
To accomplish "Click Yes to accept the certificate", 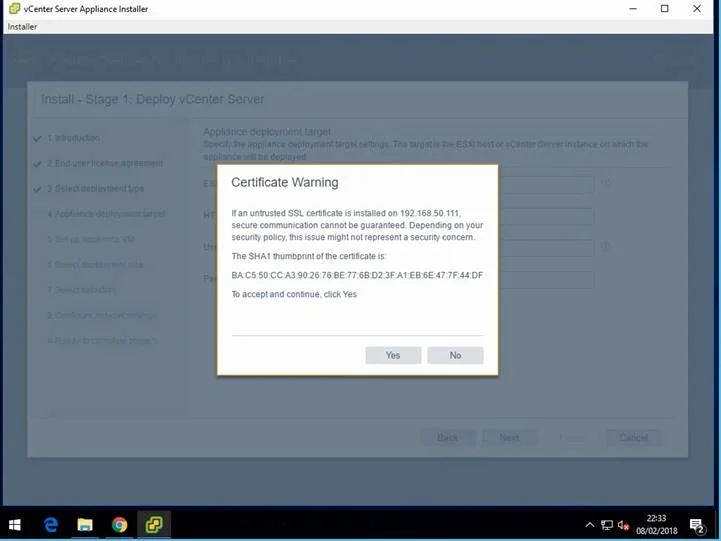I will click(393, 355).
